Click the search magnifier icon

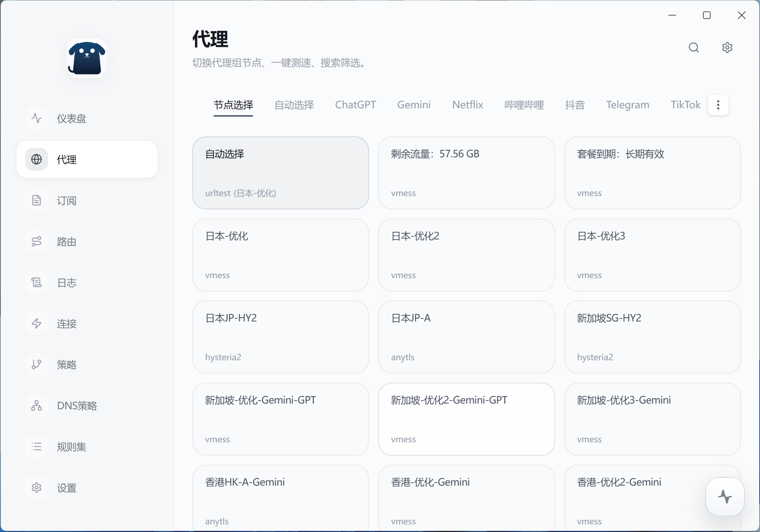pyautogui.click(x=694, y=47)
